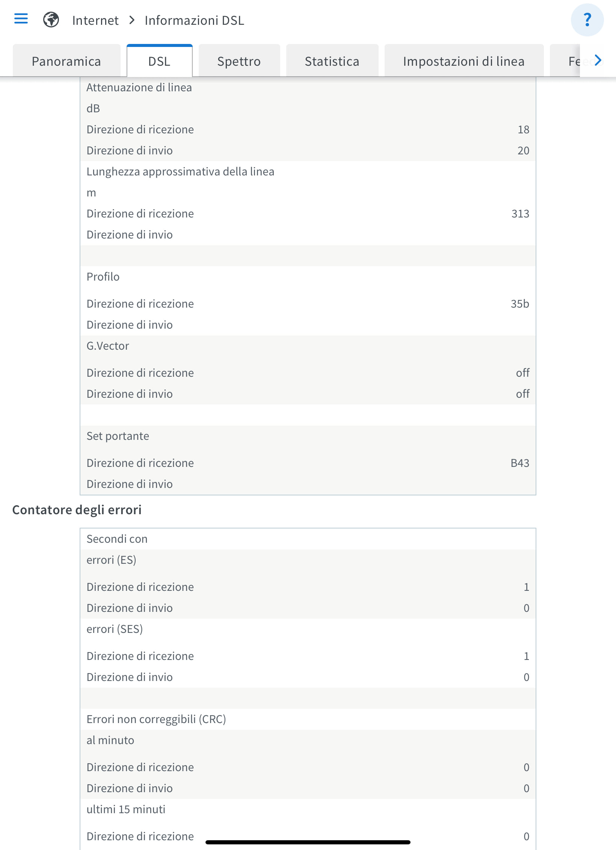Click the Errori non correggibili (CRC) row
The height and width of the screenshot is (850, 616).
coord(308,719)
